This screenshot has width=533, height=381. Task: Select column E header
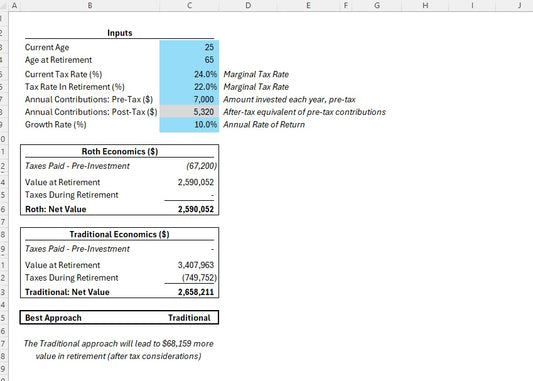click(308, 5)
